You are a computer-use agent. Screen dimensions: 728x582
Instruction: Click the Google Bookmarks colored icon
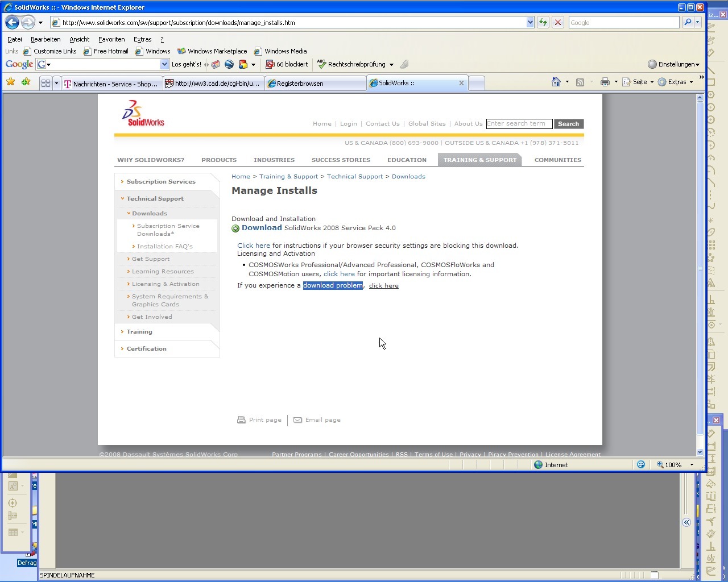pos(243,64)
